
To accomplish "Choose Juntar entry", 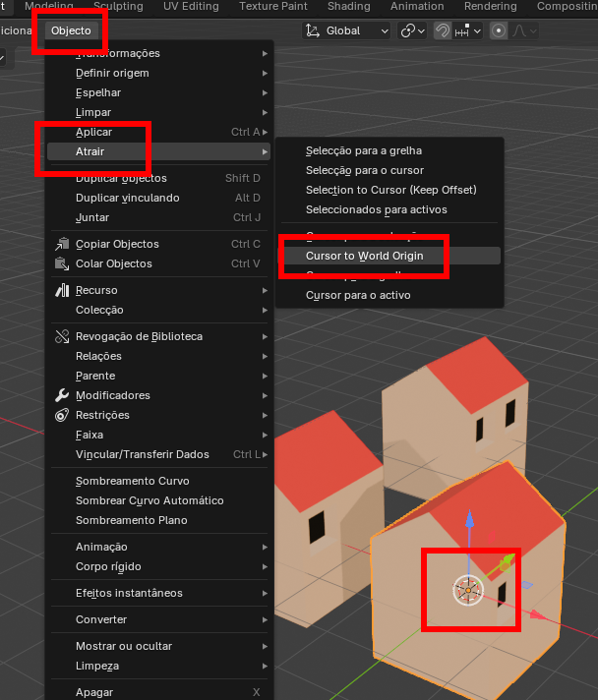I will pyautogui.click(x=158, y=217).
